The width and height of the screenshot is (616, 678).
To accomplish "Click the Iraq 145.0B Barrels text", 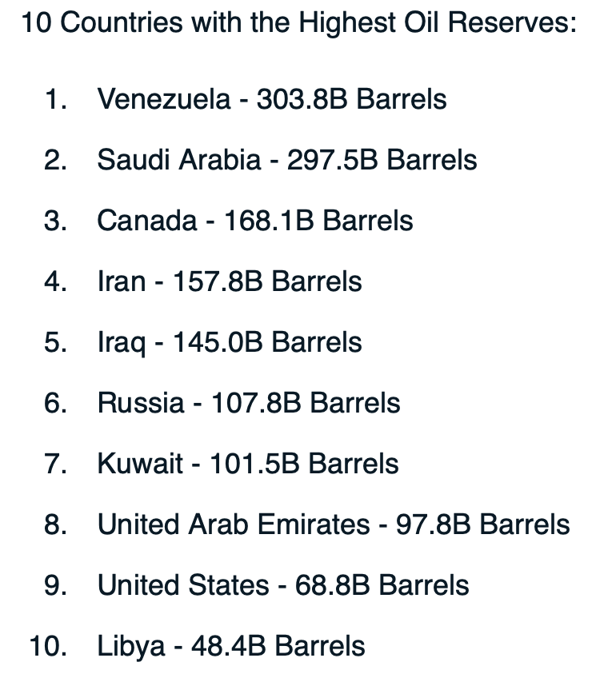I will click(x=230, y=343).
